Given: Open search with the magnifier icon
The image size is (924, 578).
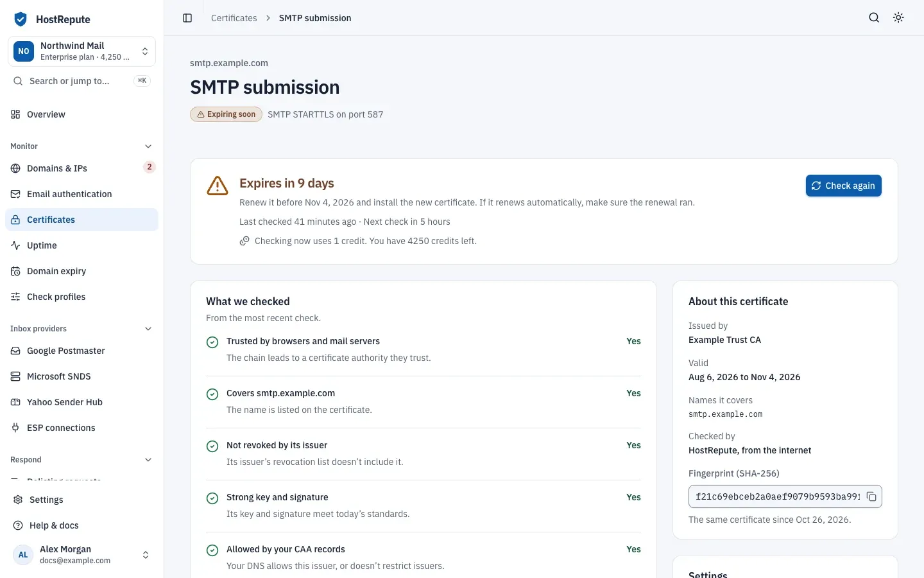Looking at the screenshot, I should pyautogui.click(x=874, y=18).
